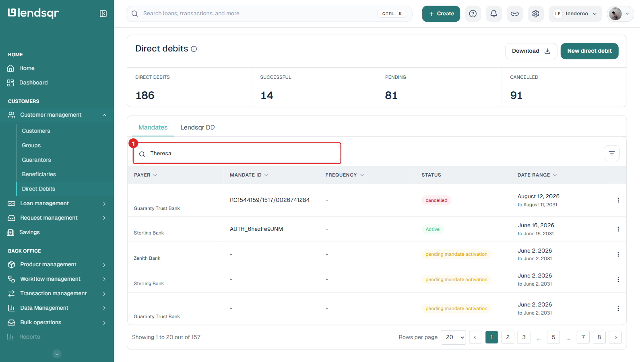The height and width of the screenshot is (362, 644).
Task: Click New direct debit button
Action: click(590, 51)
